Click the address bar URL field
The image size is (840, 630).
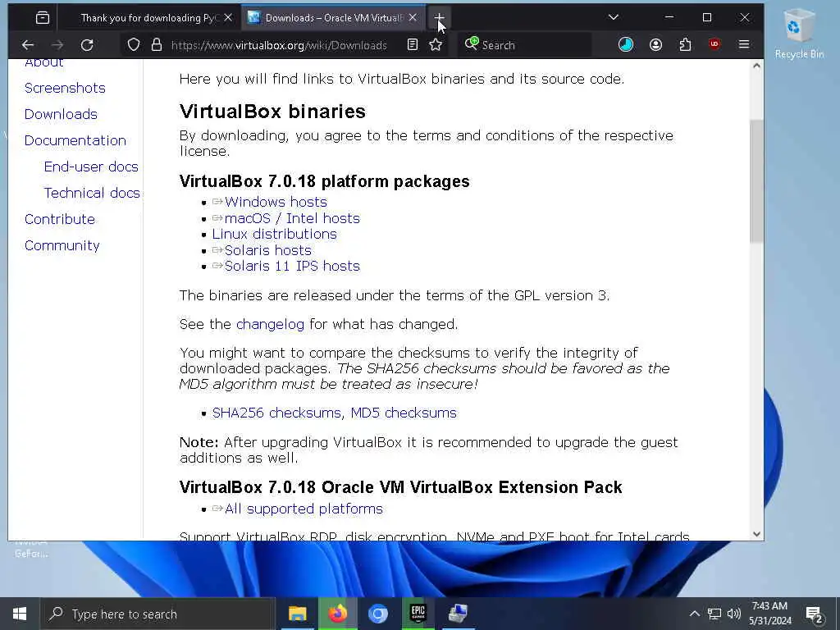pyautogui.click(x=279, y=45)
